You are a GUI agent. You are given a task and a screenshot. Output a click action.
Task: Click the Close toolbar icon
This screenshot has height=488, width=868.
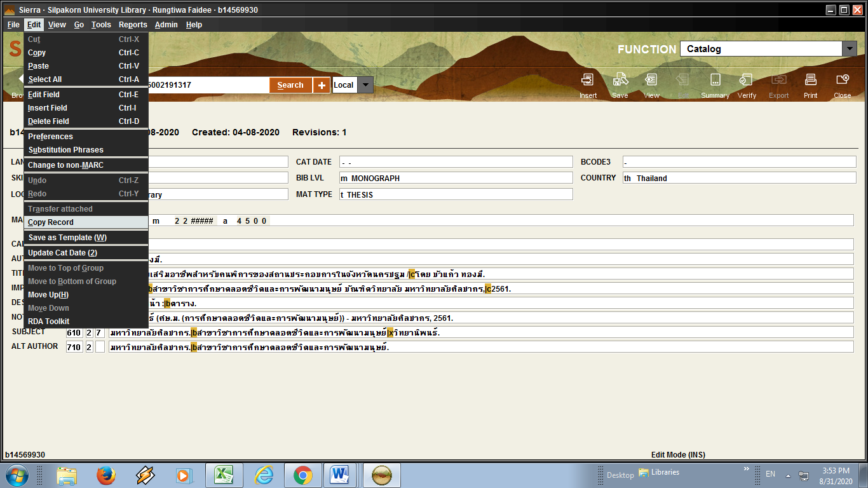842,86
